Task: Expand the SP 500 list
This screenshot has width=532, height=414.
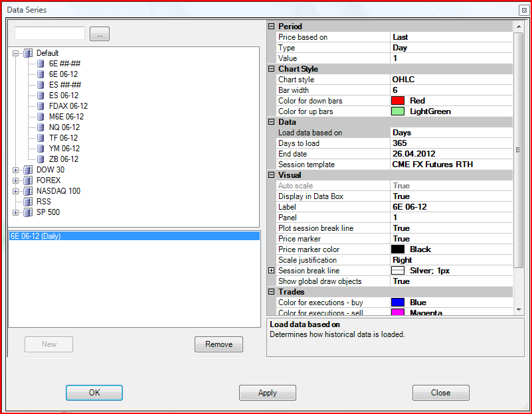Action: tap(15, 212)
